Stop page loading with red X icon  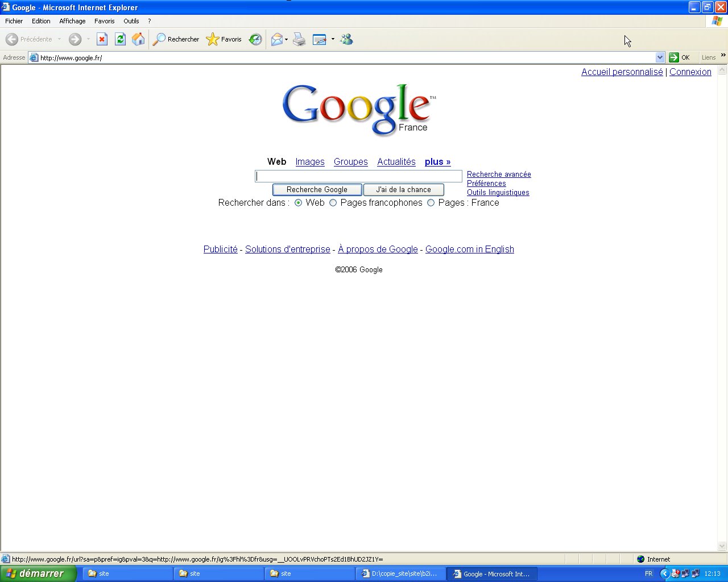[102, 39]
